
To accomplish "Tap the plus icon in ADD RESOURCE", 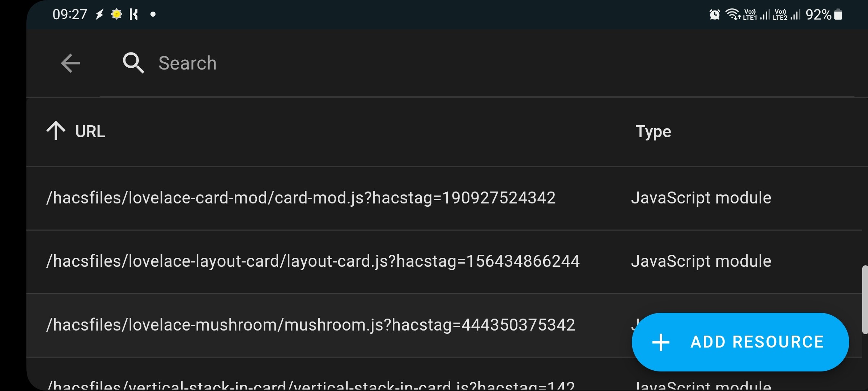I will (661, 342).
